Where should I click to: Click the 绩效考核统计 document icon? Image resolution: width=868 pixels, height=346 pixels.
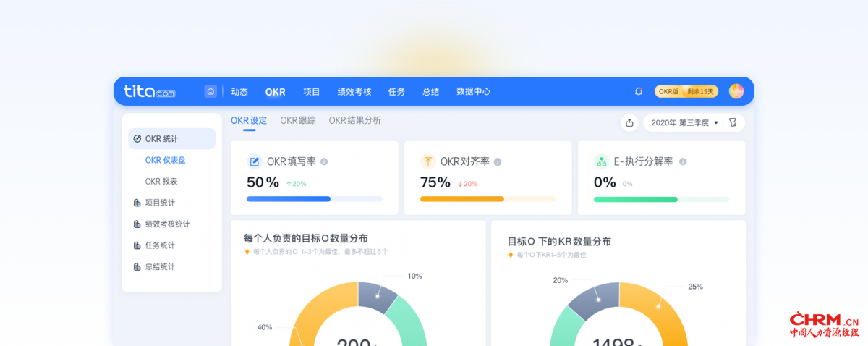click(x=137, y=224)
